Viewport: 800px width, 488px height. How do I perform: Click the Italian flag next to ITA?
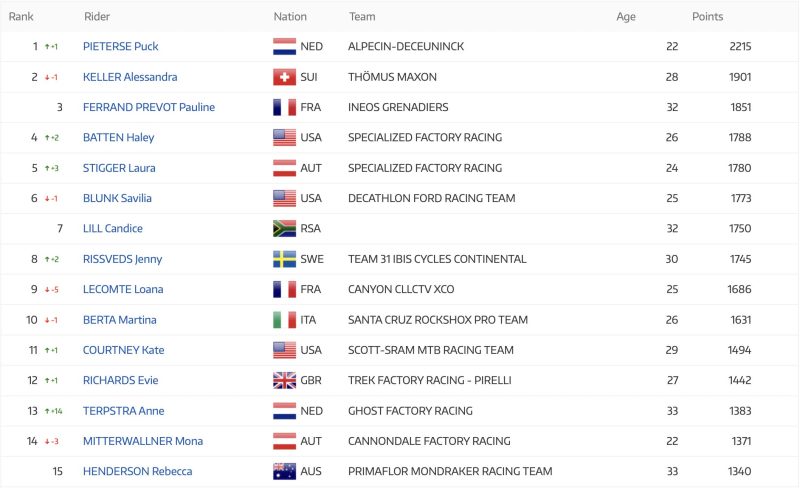(284, 320)
